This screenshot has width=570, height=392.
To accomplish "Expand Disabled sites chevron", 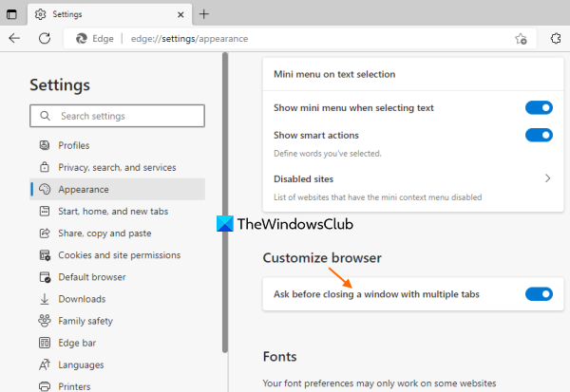I will tap(547, 178).
